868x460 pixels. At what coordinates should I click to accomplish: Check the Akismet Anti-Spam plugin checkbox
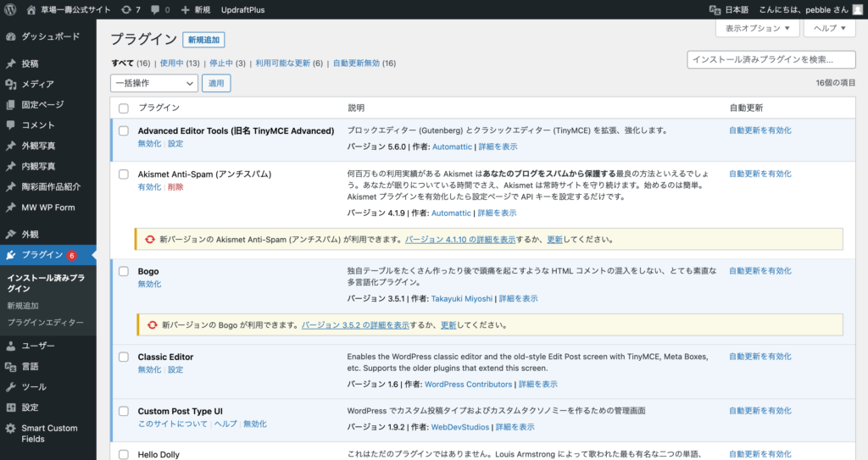[x=124, y=174]
